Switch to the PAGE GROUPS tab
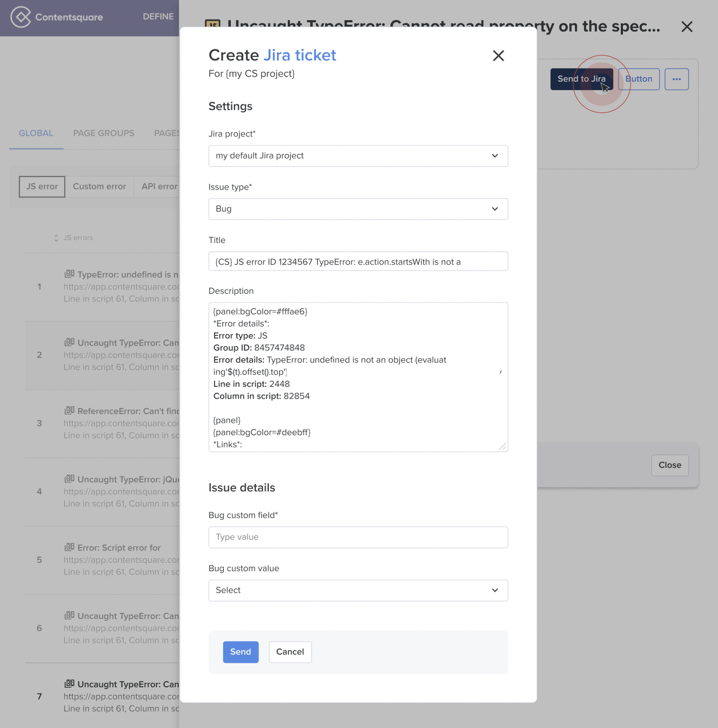The width and height of the screenshot is (718, 728). click(x=104, y=134)
